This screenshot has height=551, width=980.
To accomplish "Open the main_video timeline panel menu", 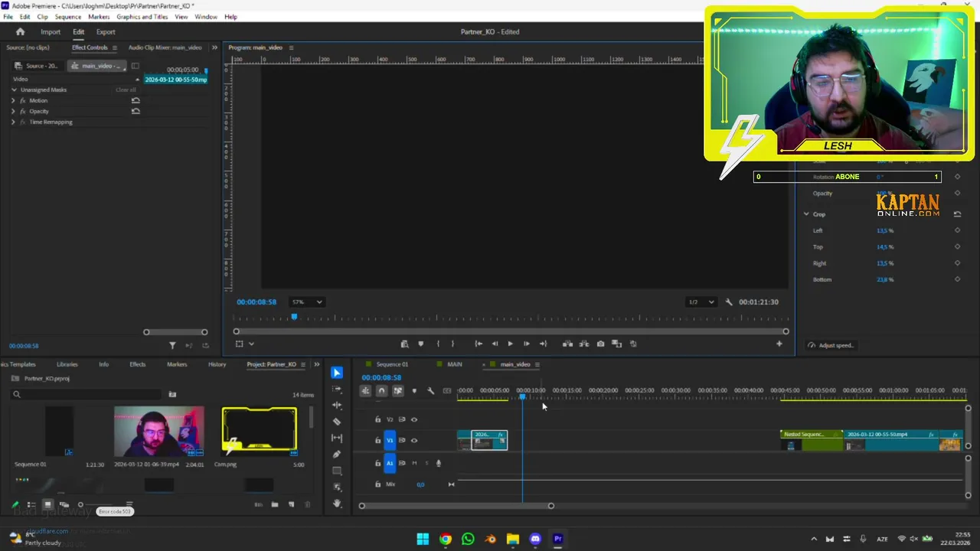I will [x=537, y=364].
